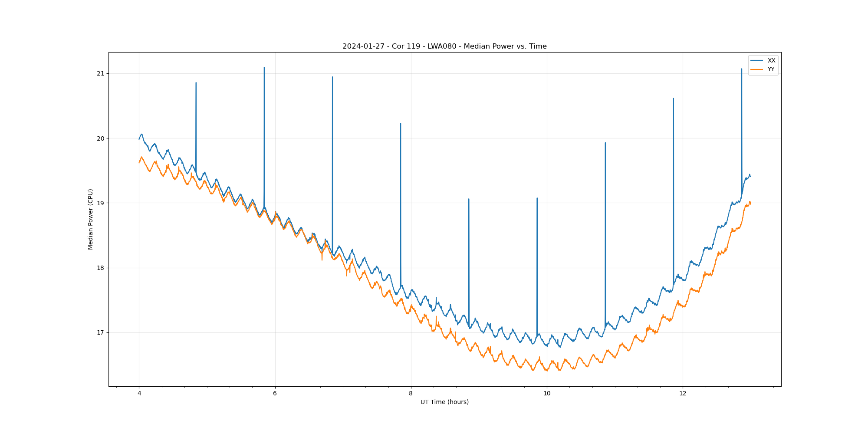Screen dimensions: 868x434
Task: Click the YY label in the legend
Action: tap(771, 69)
